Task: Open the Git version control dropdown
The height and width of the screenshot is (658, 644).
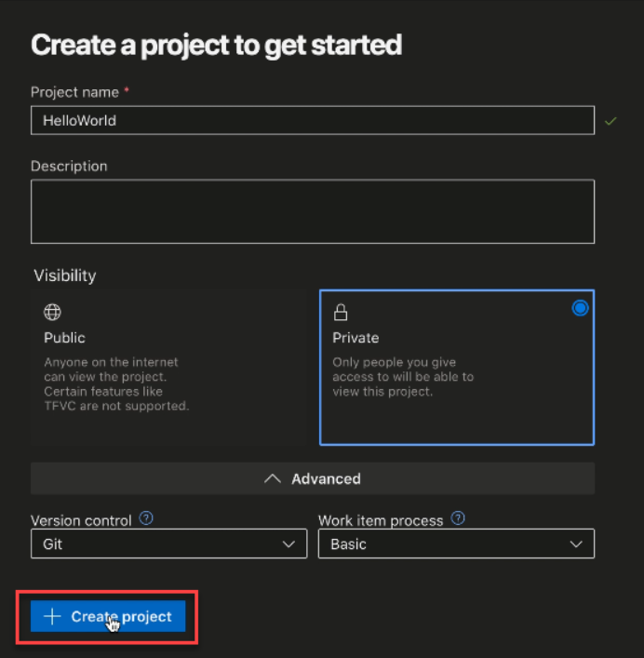Action: 168,544
